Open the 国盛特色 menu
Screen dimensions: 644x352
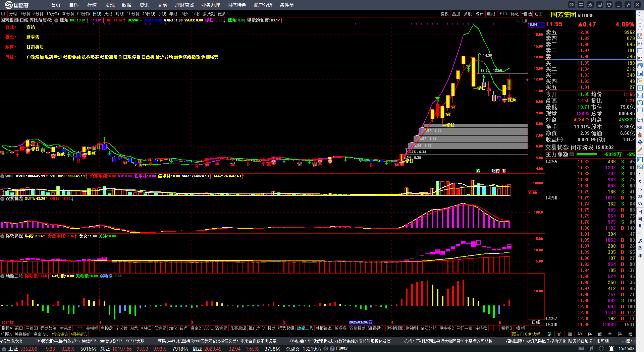pos(237,5)
